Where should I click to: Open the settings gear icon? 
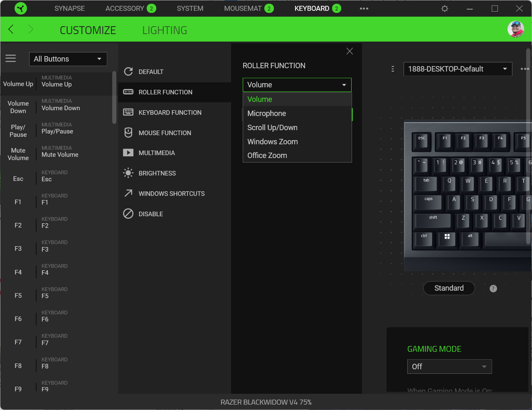445,8
